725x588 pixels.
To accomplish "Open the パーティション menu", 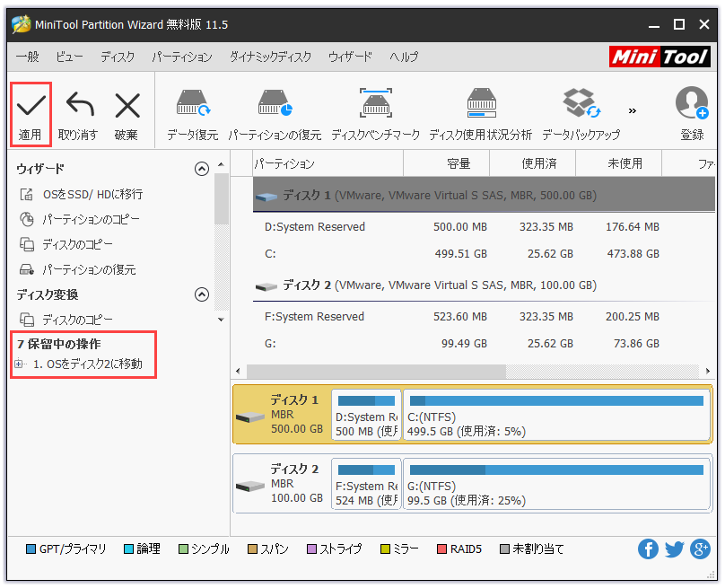I will click(x=182, y=57).
